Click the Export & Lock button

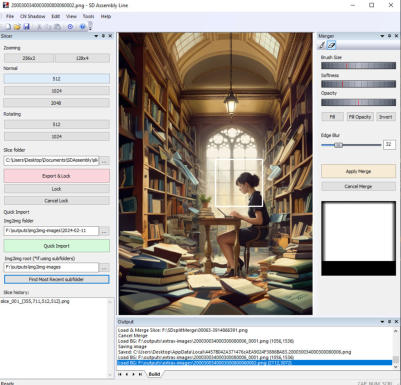pyautogui.click(x=57, y=176)
